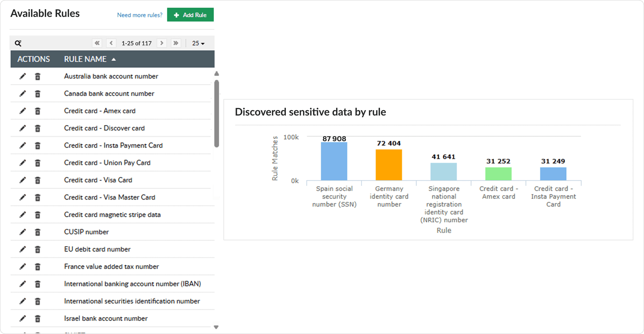Click the search icon above the rules table

[18, 43]
